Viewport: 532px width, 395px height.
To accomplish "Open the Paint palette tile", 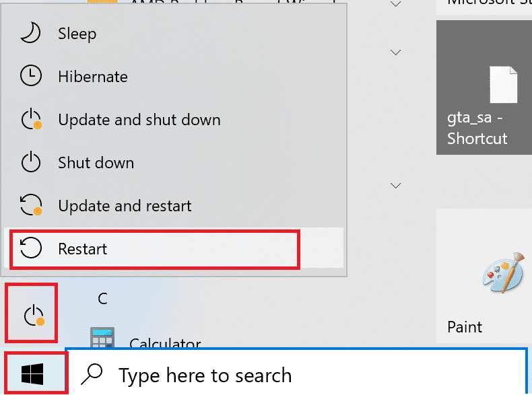I will [502, 277].
